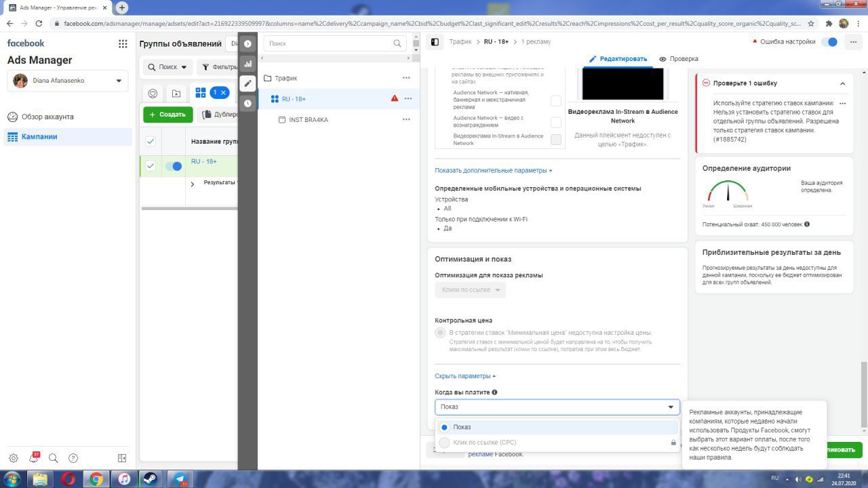Switch to the Проверка tab

[x=678, y=59]
